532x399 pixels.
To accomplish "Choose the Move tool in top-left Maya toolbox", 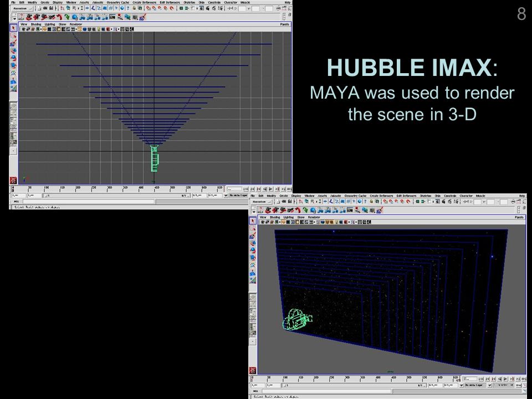I will [x=13, y=50].
